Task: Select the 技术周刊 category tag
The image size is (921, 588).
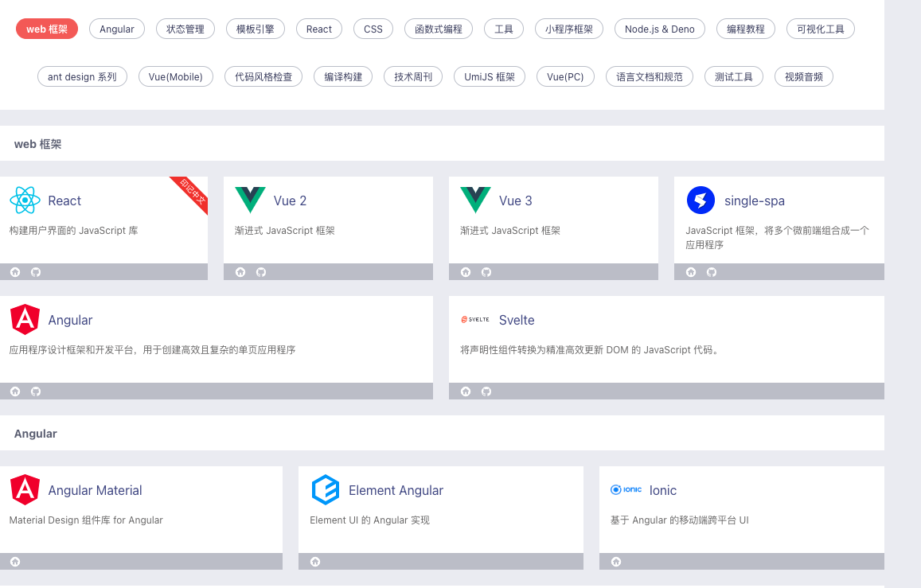Action: (x=413, y=76)
